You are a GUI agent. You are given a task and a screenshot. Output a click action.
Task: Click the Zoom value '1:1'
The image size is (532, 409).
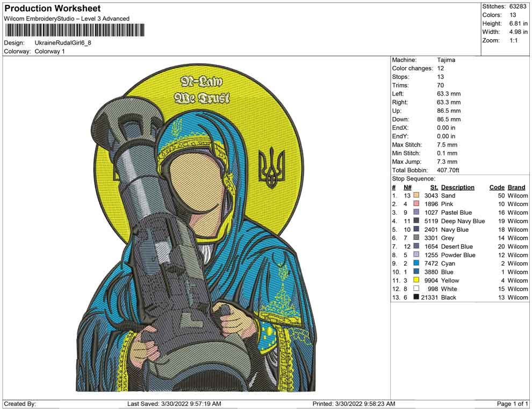(514, 40)
